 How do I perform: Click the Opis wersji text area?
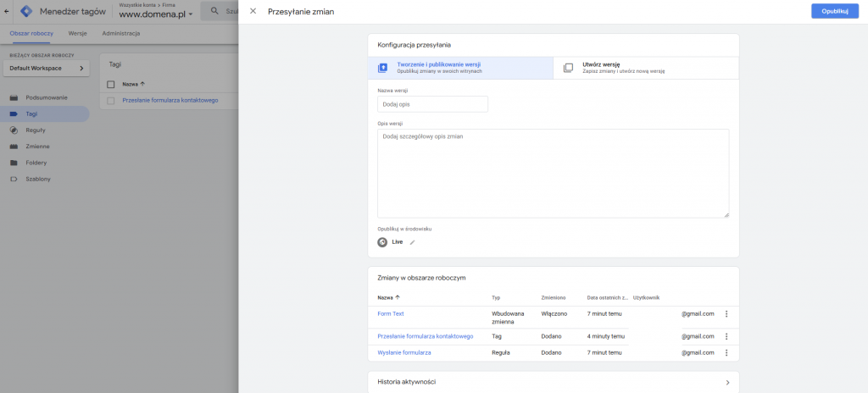click(x=553, y=174)
